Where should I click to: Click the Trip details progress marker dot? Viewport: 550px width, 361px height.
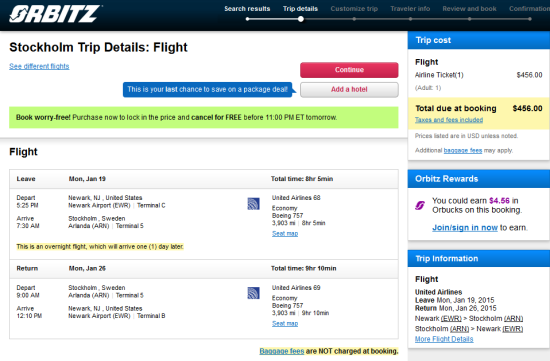(301, 19)
